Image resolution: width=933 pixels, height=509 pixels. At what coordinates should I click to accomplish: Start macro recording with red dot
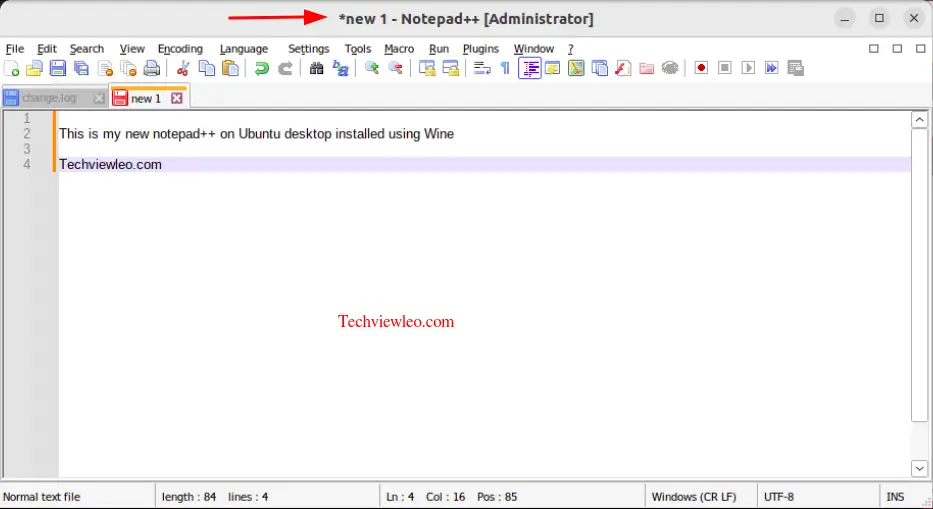701,68
